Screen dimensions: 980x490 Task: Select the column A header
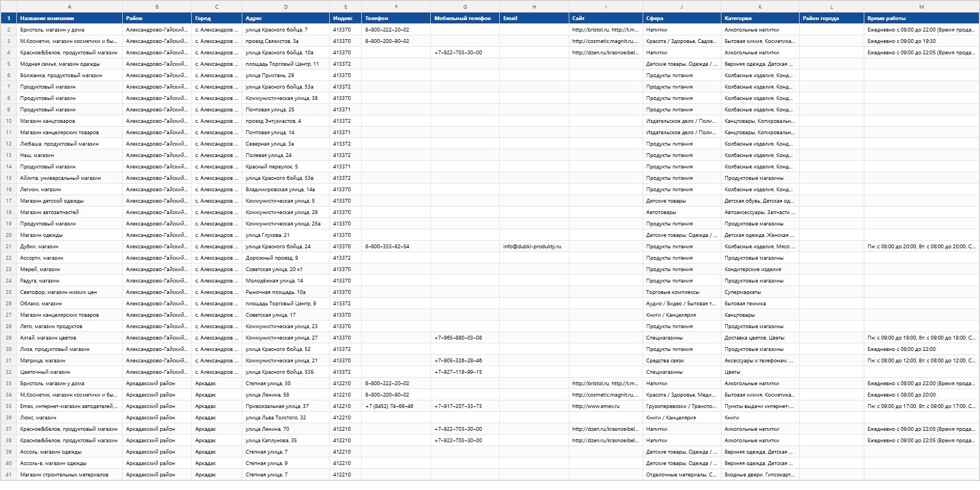(x=70, y=7)
